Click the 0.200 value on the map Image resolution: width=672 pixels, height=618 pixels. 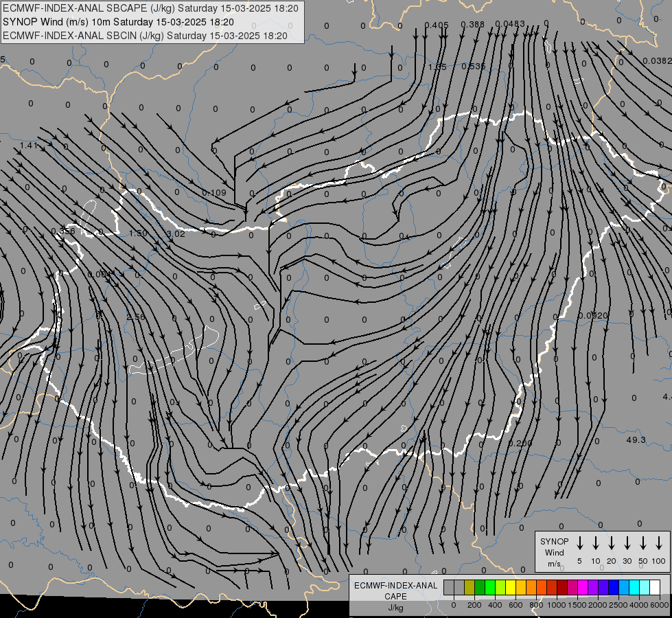(520, 443)
